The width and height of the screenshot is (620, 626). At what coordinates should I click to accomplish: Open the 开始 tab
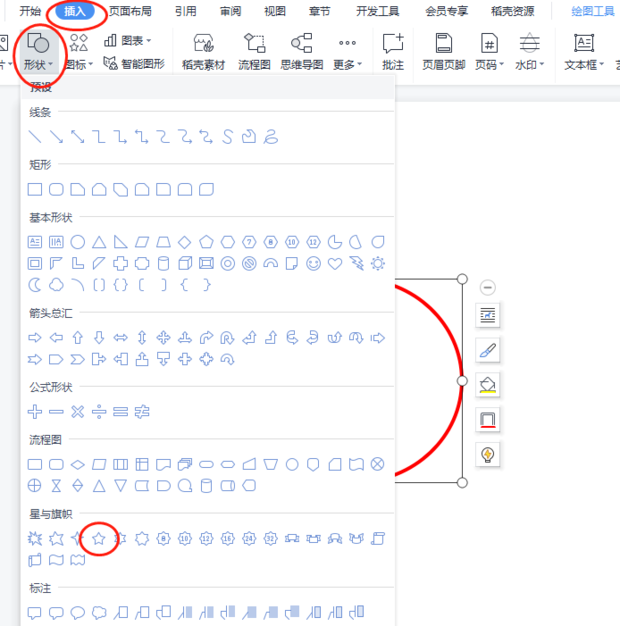point(30,11)
